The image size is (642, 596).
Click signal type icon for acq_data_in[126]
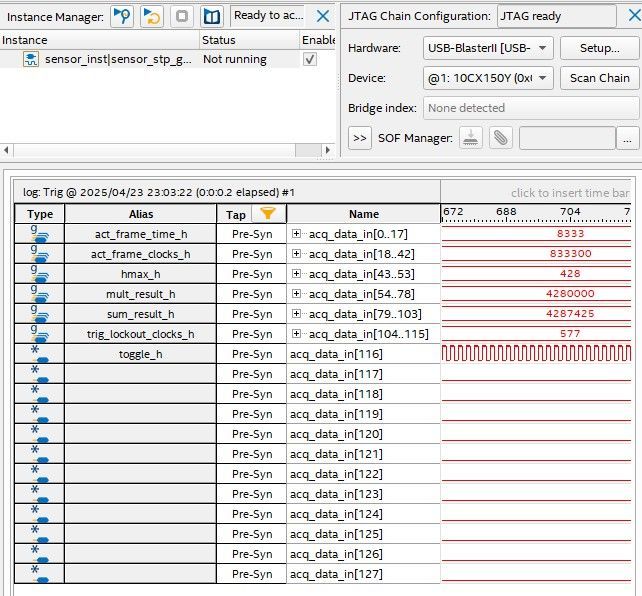(x=39, y=554)
